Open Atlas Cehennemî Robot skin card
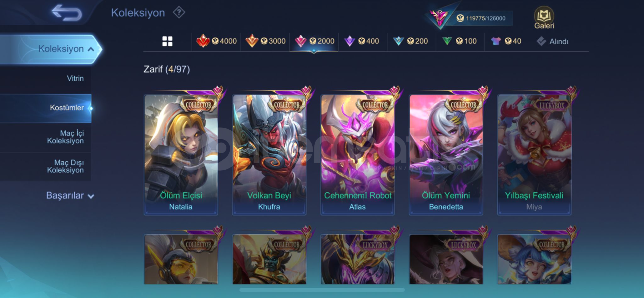The height and width of the screenshot is (298, 644). [358, 155]
